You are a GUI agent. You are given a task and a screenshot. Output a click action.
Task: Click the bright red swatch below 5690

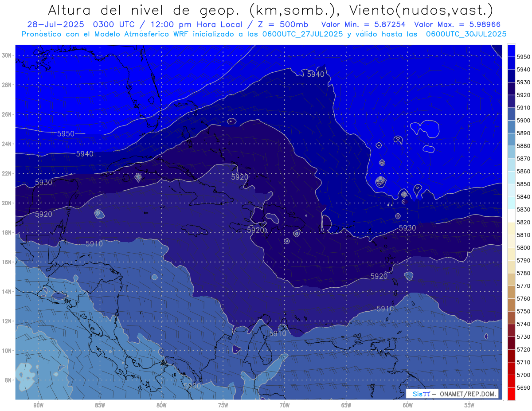point(511,394)
